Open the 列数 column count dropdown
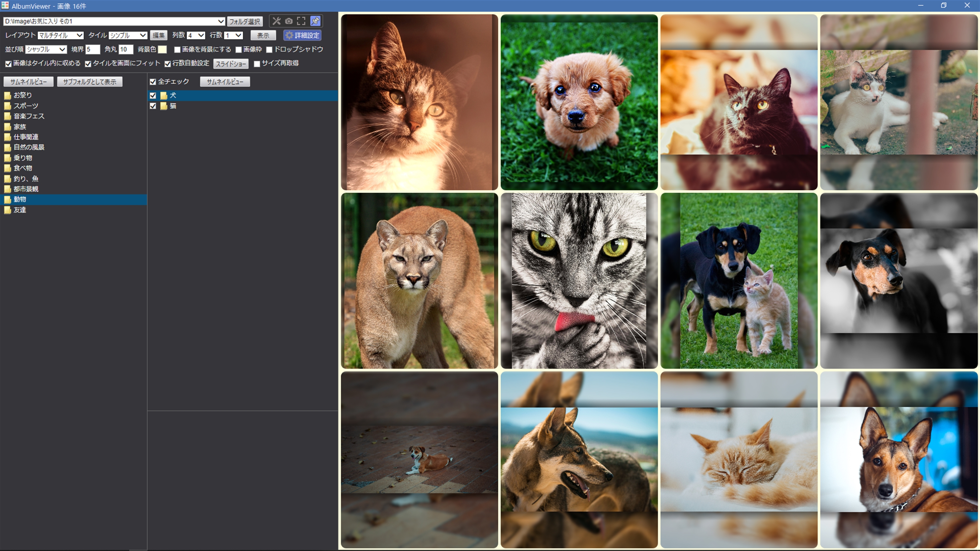Viewport: 980px width, 551px height. pyautogui.click(x=196, y=35)
